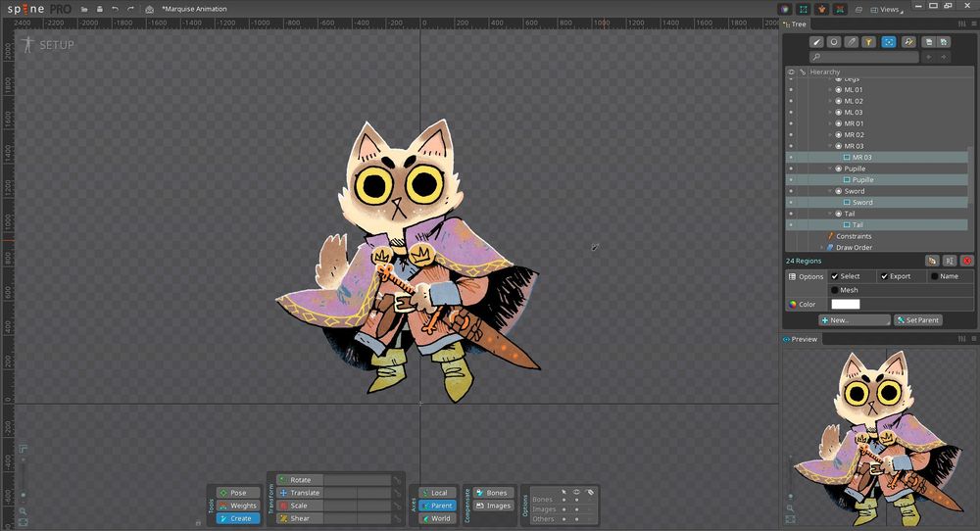Select the Preview tab
The image size is (980, 531).
(x=800, y=339)
